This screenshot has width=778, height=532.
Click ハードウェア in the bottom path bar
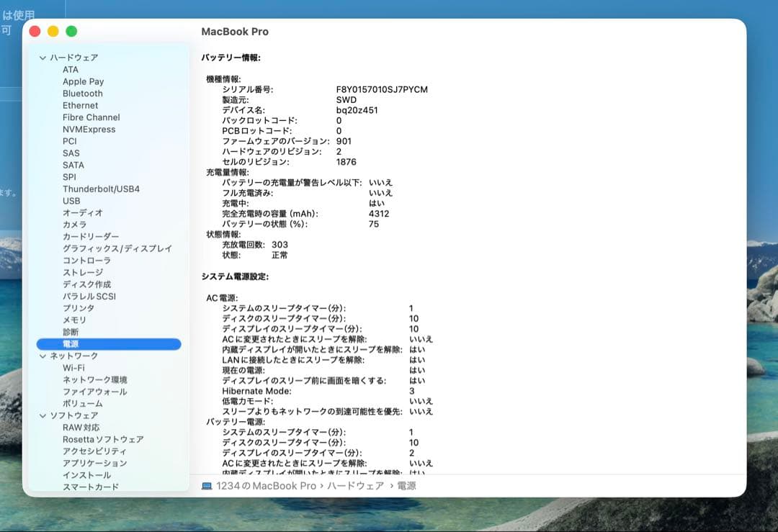click(355, 486)
